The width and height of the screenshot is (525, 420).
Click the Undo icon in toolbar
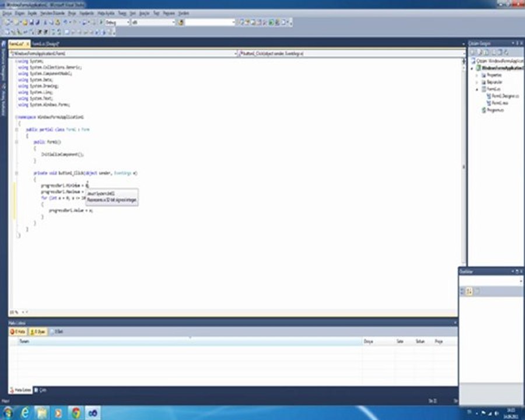(x=65, y=22)
